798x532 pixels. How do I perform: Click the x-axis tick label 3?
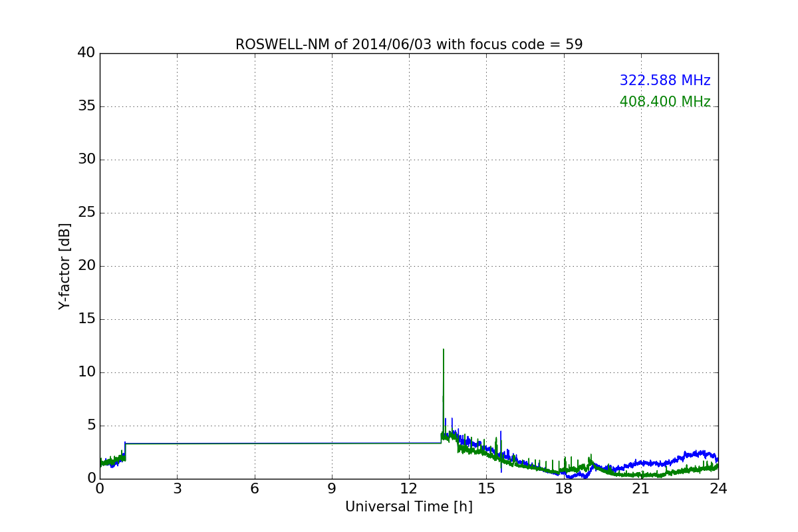click(x=177, y=489)
